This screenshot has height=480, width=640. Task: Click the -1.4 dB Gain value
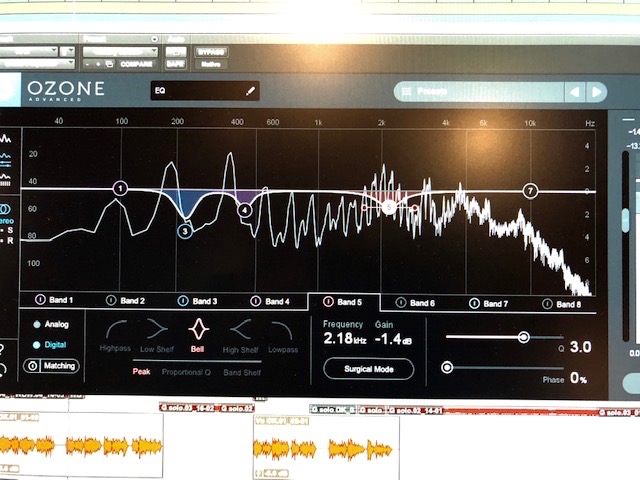tap(393, 339)
